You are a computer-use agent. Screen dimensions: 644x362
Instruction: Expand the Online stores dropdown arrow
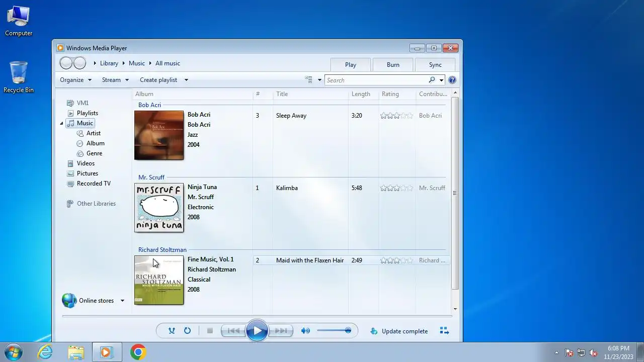(122, 301)
